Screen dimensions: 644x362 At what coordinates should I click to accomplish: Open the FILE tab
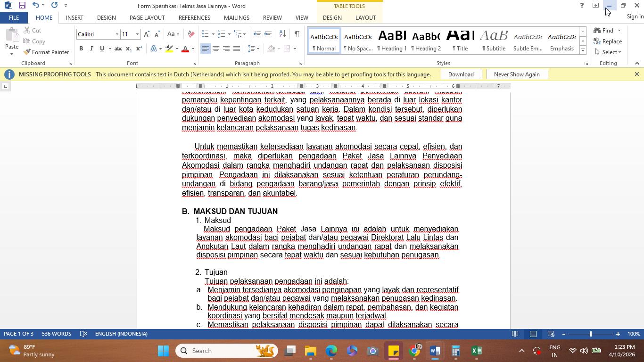pos(14,17)
